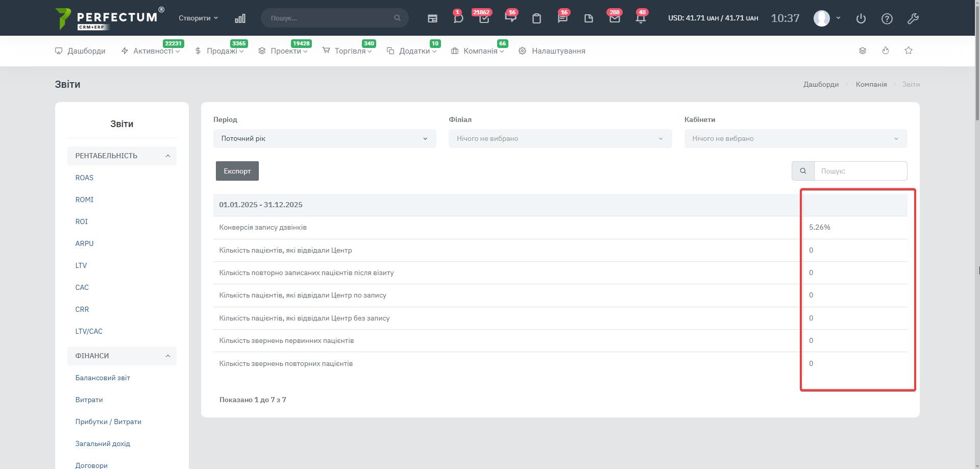Viewport: 980px width, 469px height.
Task: Open the Проекти menu
Action: [x=283, y=51]
